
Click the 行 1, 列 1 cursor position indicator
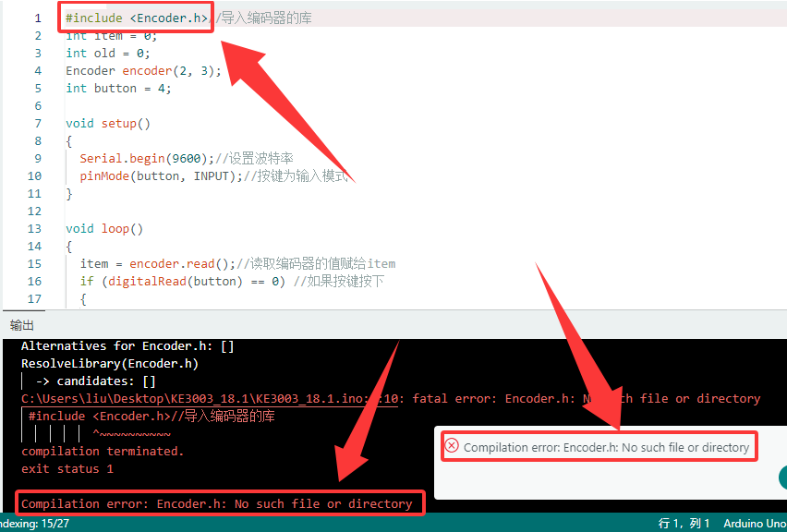(684, 524)
